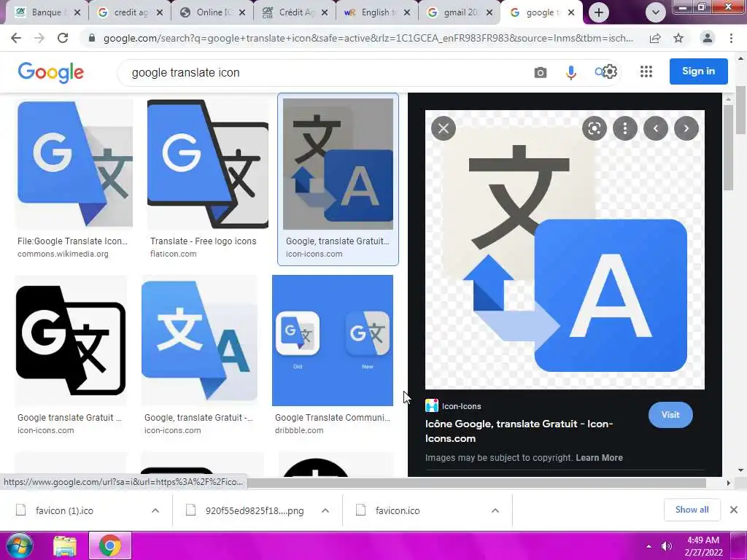Click the commons.wikimedia.org source text

pos(63,254)
